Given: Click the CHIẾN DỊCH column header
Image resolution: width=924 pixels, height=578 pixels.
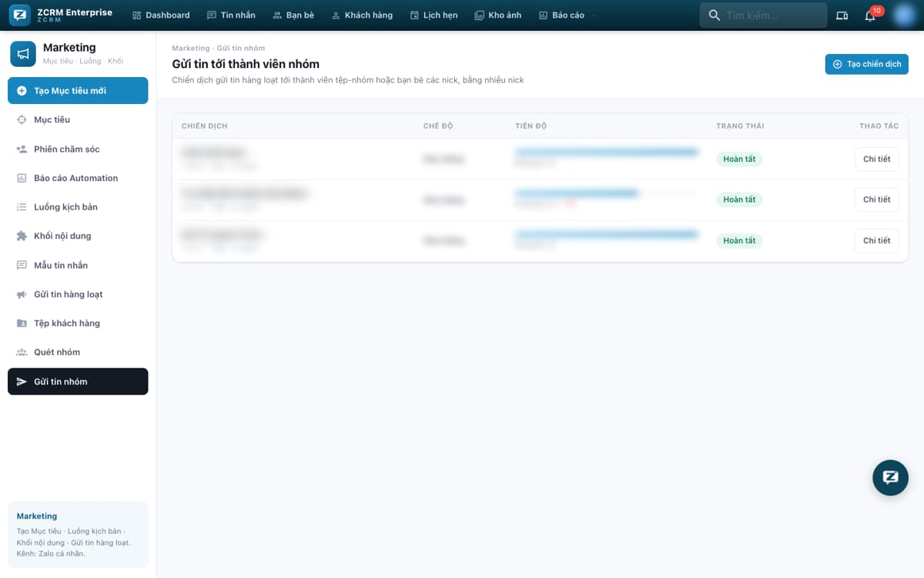Looking at the screenshot, I should click(x=205, y=126).
